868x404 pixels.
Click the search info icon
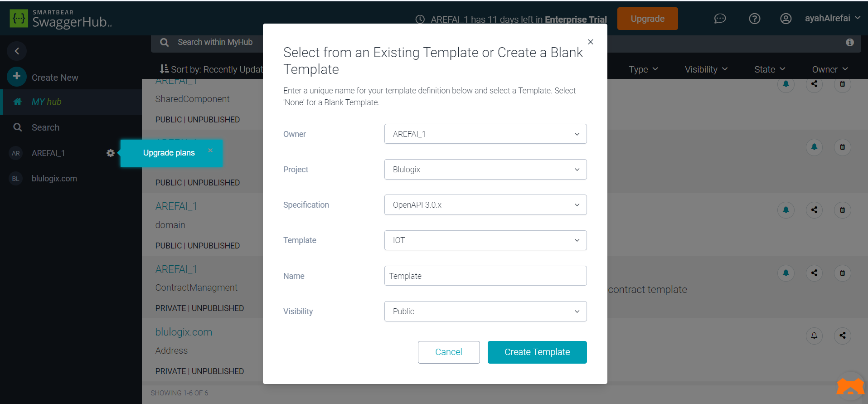click(849, 42)
